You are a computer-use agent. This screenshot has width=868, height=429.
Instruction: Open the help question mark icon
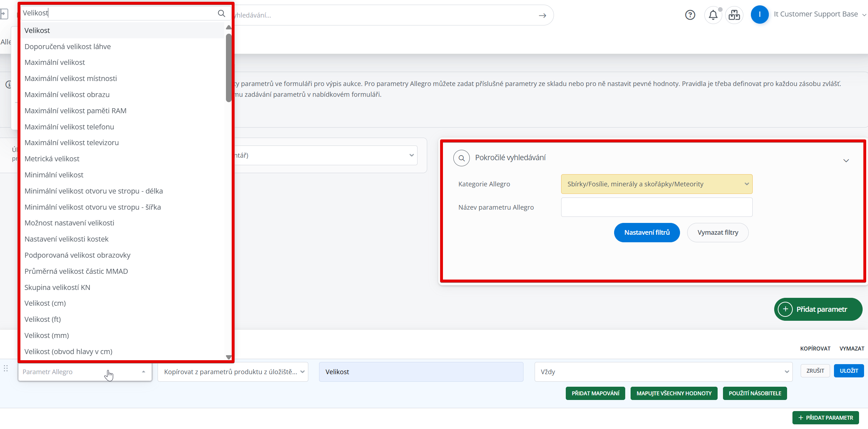[x=690, y=15]
